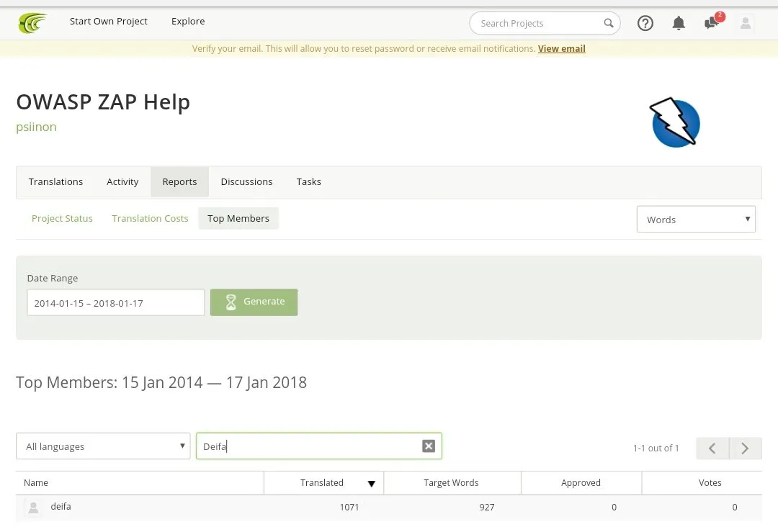Image resolution: width=778 pixels, height=532 pixels.
Task: Go to previous results page arrow
Action: (x=712, y=448)
